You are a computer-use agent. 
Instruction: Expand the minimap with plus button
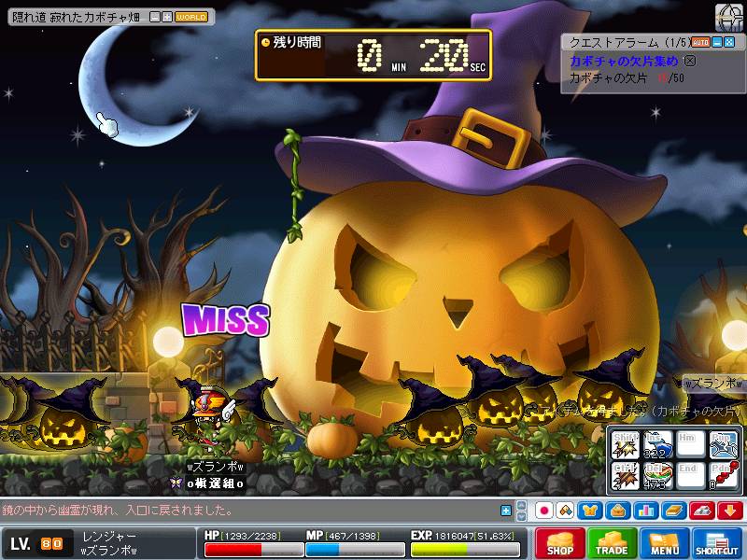tap(167, 17)
